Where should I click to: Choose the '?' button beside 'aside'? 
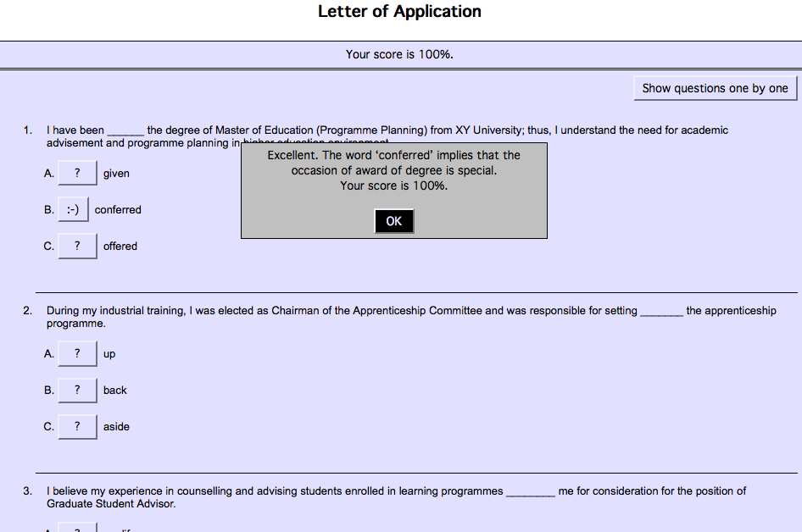coord(77,427)
